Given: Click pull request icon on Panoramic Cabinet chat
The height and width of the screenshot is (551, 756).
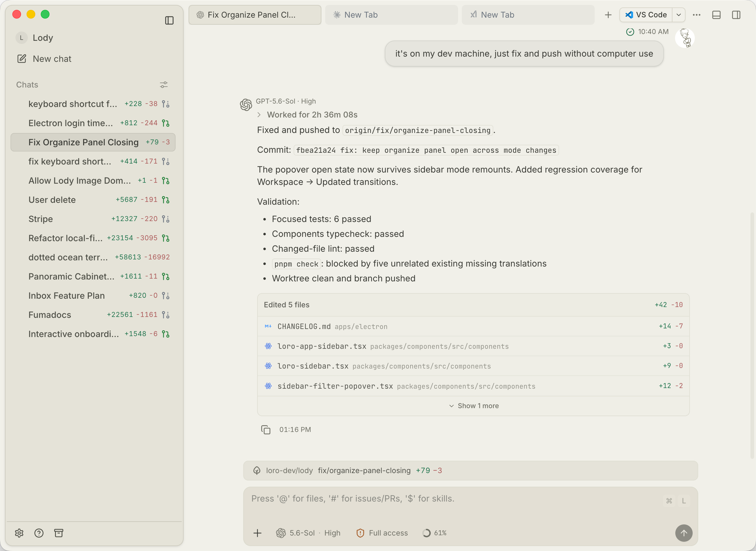Looking at the screenshot, I should click(166, 276).
